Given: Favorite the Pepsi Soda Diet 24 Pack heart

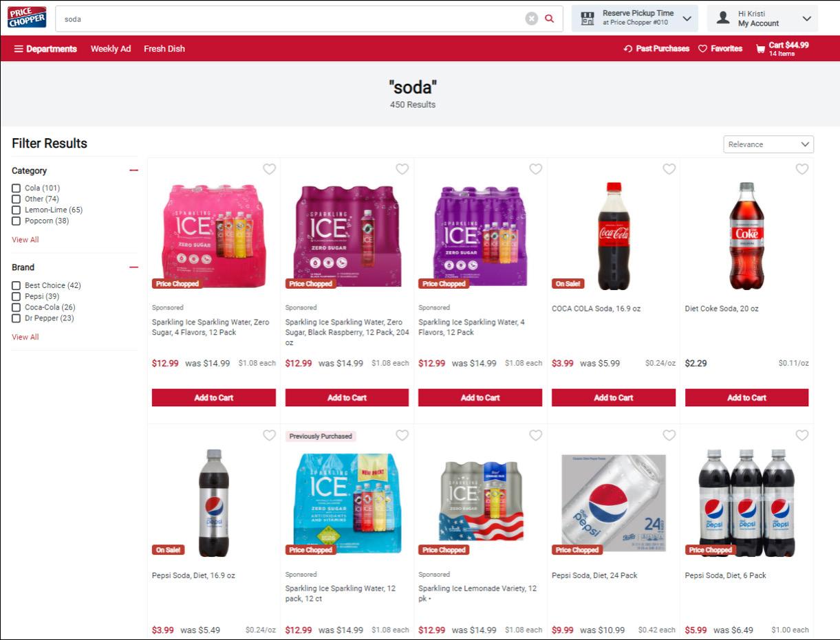Looking at the screenshot, I should coord(669,435).
